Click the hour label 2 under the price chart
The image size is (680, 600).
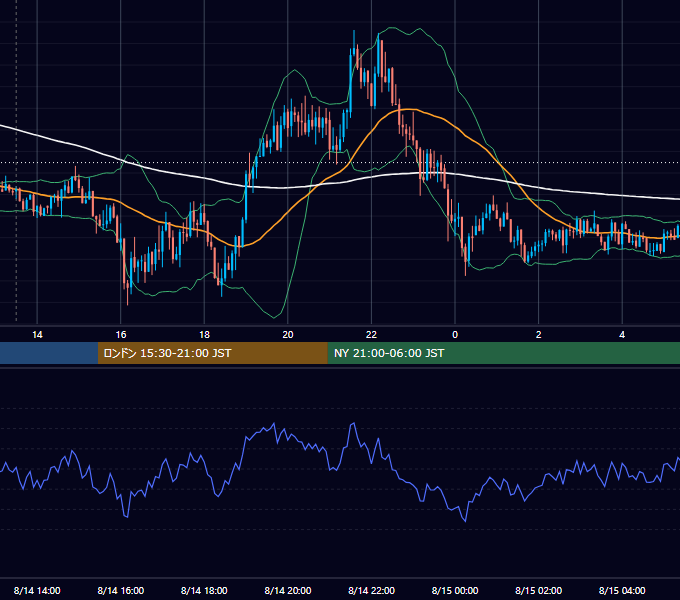(x=539, y=335)
